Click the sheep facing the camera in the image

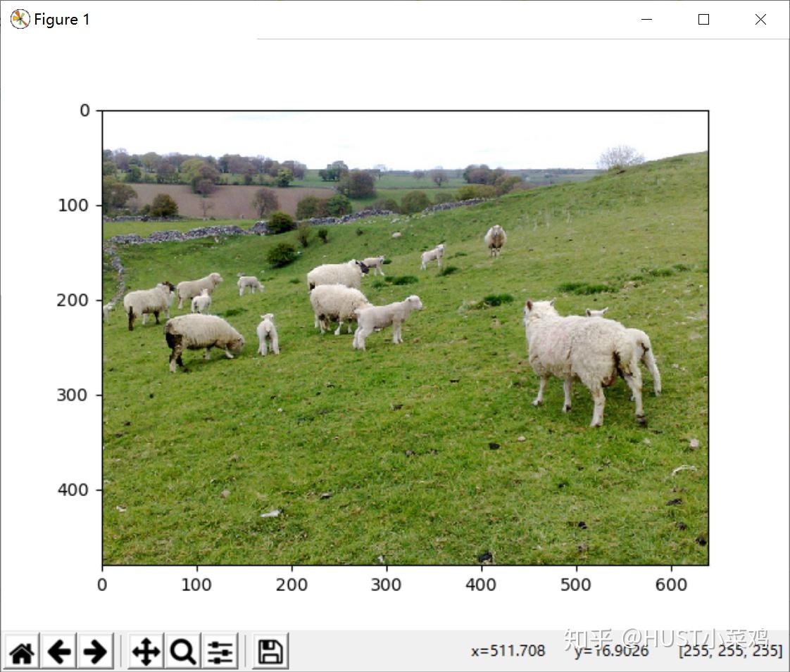tap(494, 238)
